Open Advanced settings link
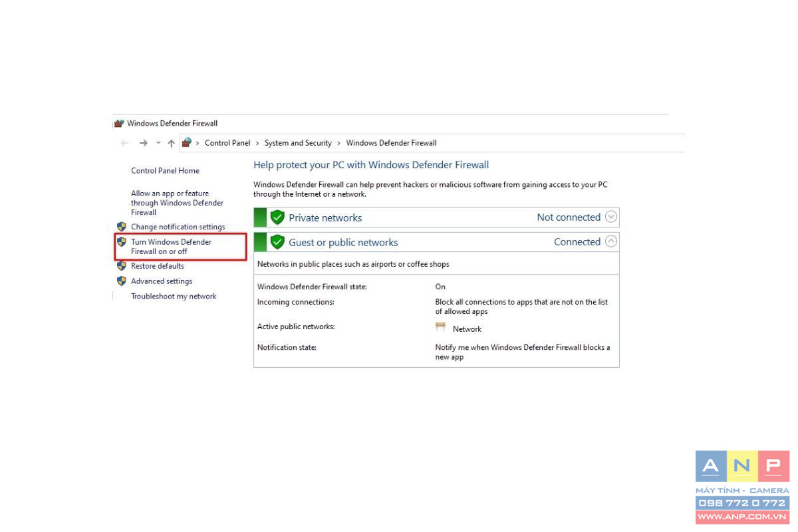Screen dimensions: 798x532 pyautogui.click(x=162, y=281)
